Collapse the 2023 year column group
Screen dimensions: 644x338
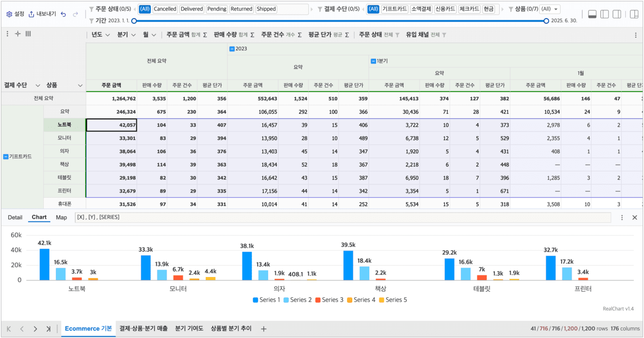pyautogui.click(x=232, y=49)
